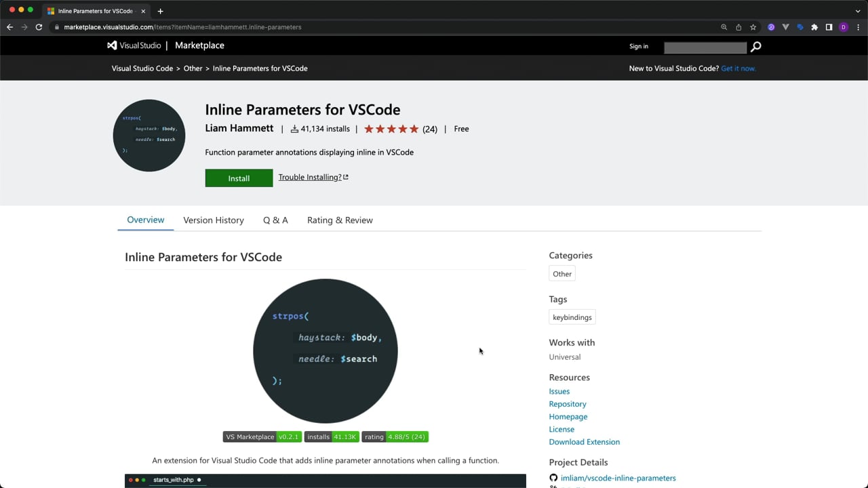This screenshot has height=488, width=868.
Task: Go to Visual Studio Code breadcrumb
Action: coord(142,68)
